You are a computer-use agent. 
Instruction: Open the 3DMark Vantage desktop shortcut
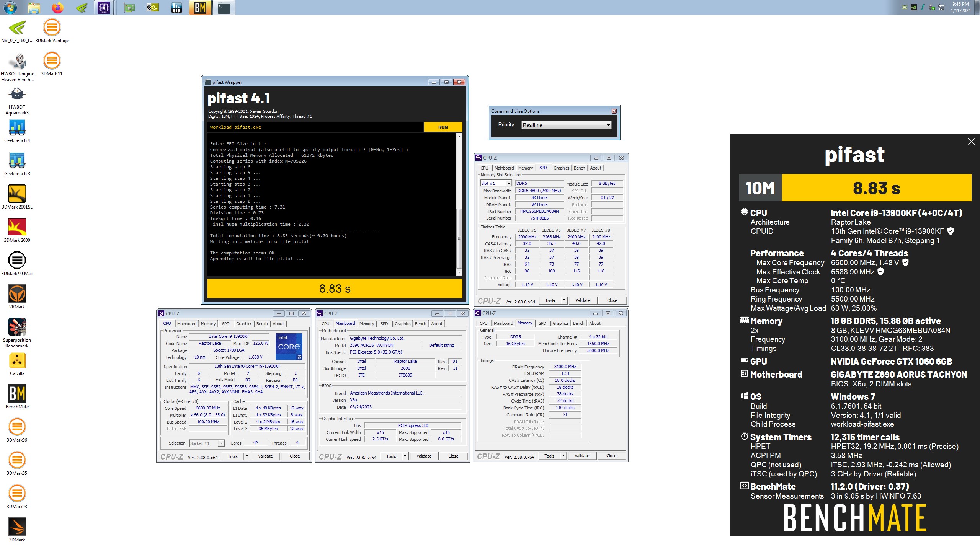pos(52,31)
